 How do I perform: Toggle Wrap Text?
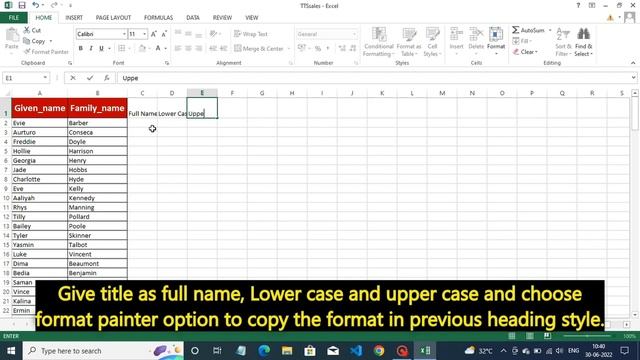pyautogui.click(x=251, y=34)
